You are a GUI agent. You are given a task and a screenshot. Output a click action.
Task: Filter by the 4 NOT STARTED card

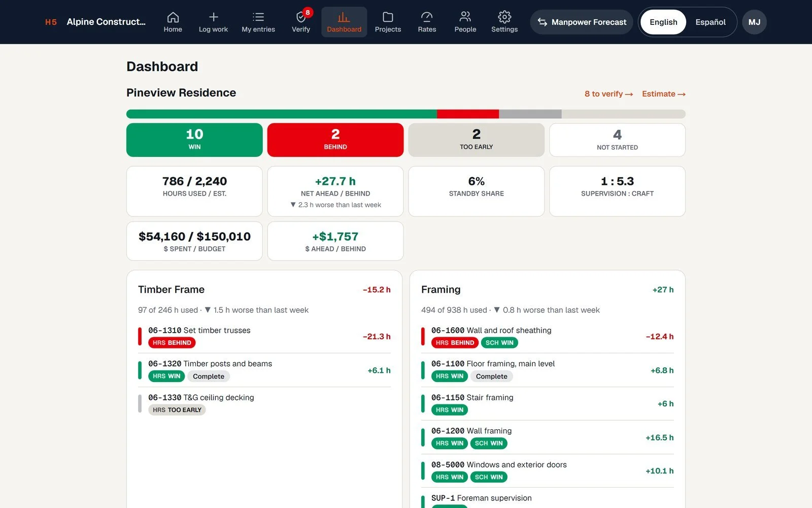point(617,140)
